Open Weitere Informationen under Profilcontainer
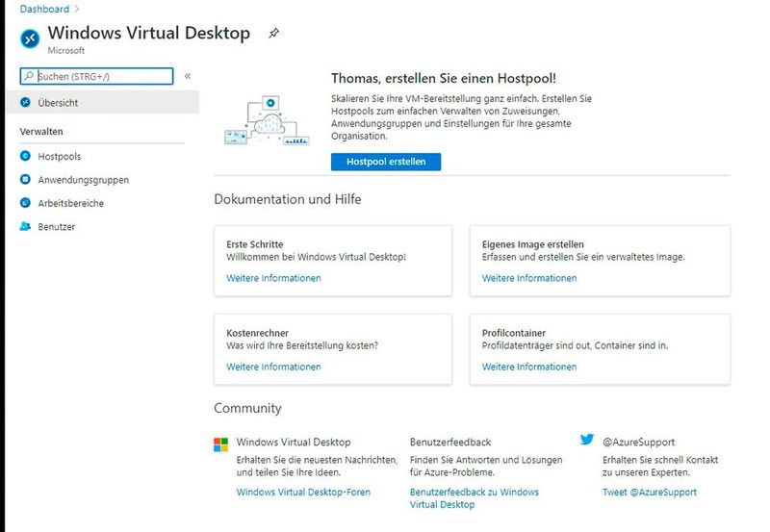 (529, 367)
